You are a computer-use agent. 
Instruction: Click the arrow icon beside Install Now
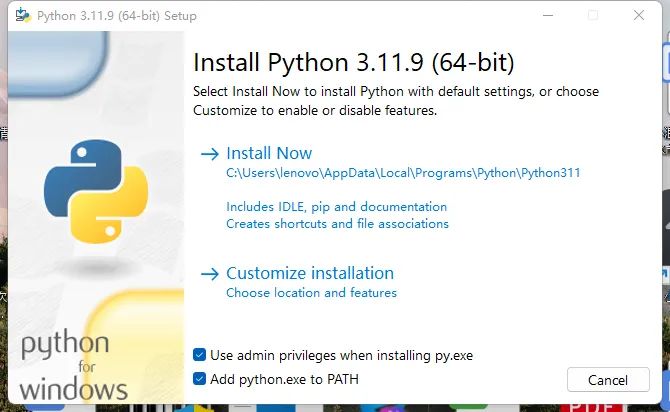click(210, 154)
